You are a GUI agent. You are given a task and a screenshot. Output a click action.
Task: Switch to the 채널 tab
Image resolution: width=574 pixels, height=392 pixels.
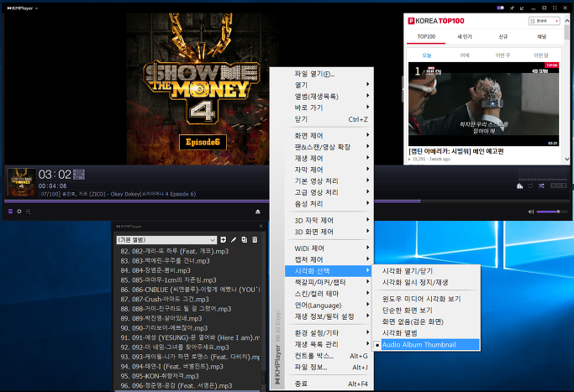click(x=541, y=37)
